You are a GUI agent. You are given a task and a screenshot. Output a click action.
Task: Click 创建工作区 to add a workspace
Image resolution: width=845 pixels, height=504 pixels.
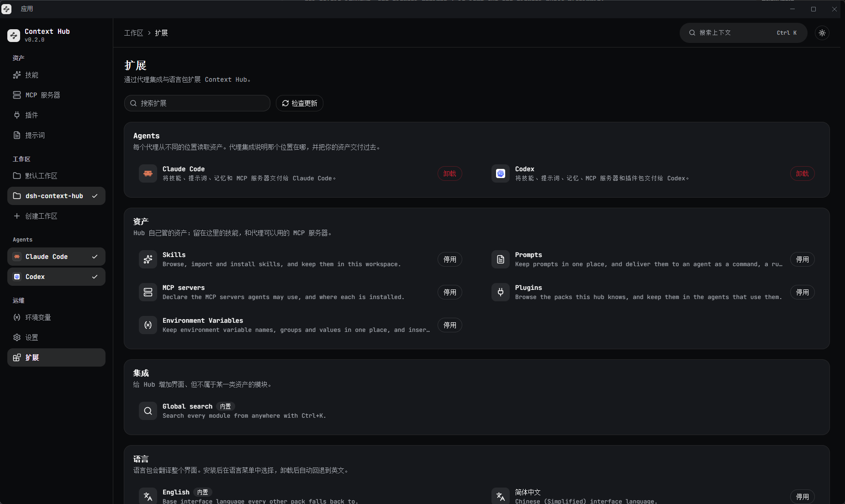tap(56, 216)
